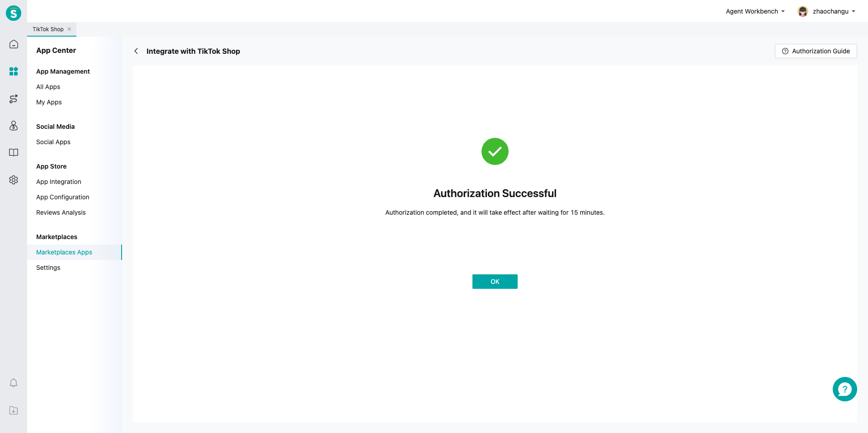
Task: Select Reviews Analysis in sidebar
Action: coord(61,212)
